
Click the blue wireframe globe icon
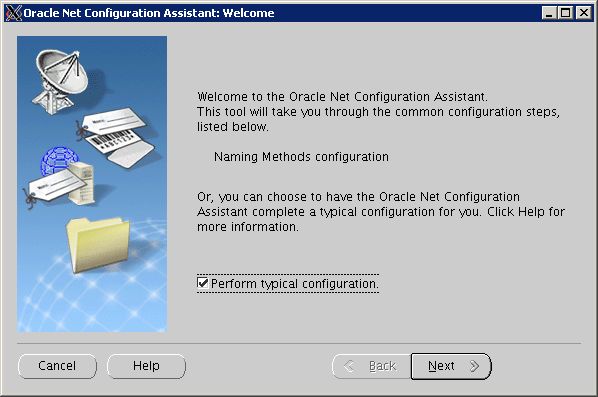click(59, 160)
